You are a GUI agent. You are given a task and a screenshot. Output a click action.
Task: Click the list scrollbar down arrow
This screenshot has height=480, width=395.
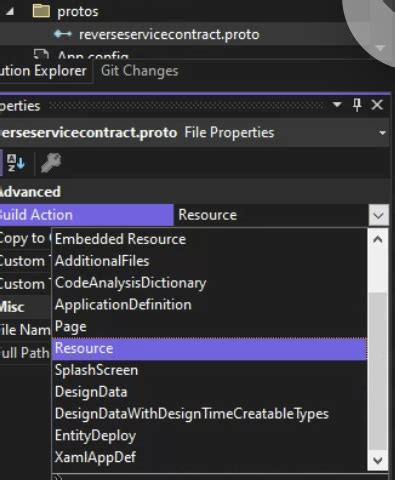tap(378, 460)
